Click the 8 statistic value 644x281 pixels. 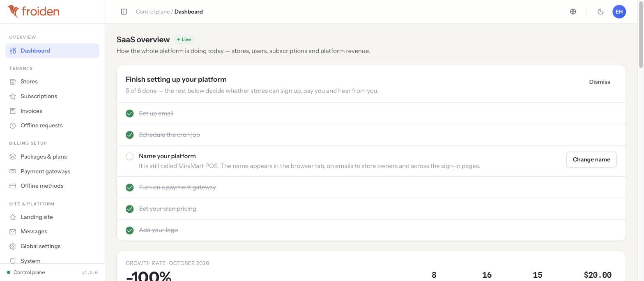click(434, 275)
